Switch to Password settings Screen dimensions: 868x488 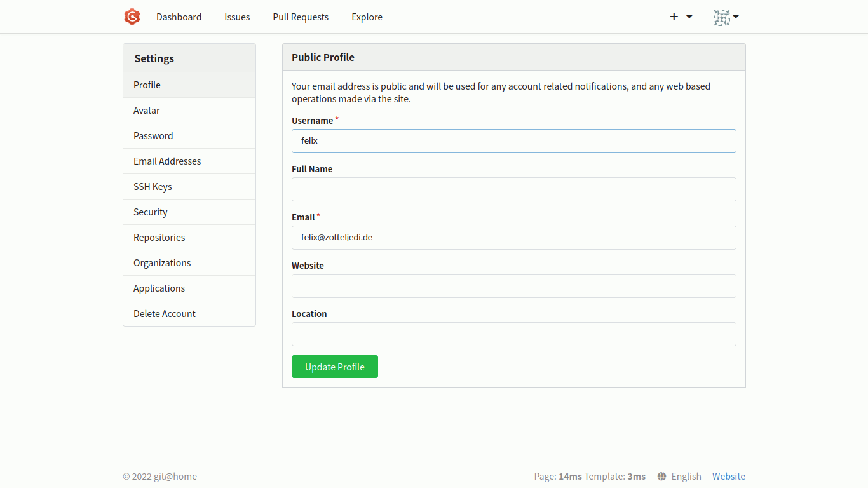coord(153,136)
